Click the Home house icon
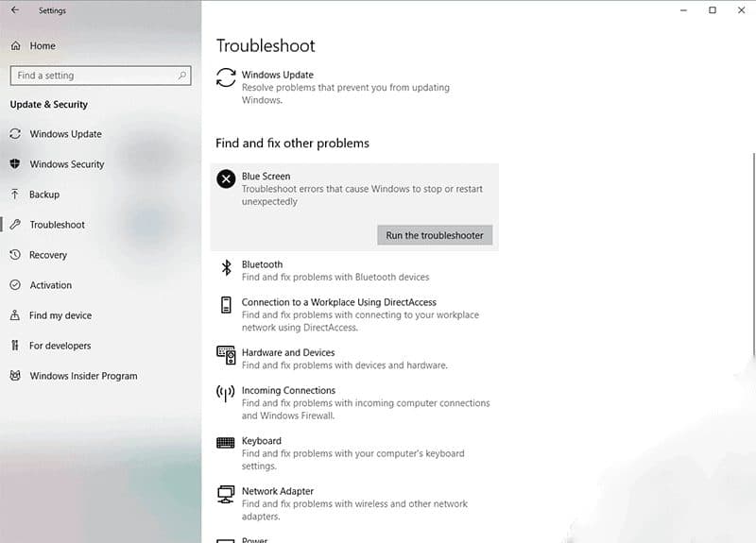The width and height of the screenshot is (756, 543). tap(15, 45)
